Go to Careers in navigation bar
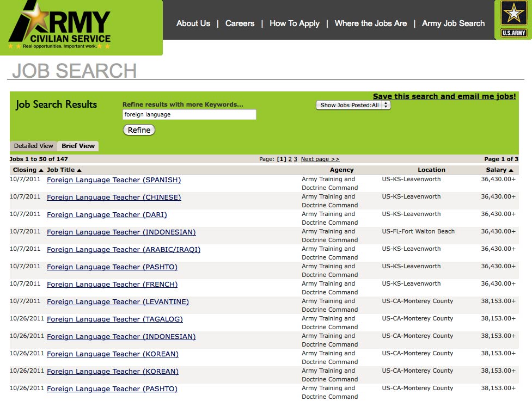The image size is (532, 401). (x=240, y=23)
